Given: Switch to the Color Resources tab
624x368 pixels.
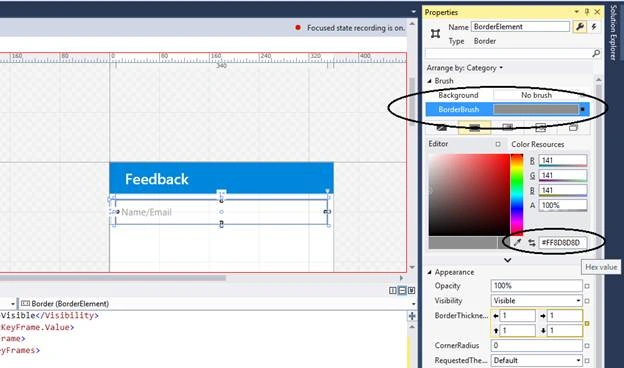Looking at the screenshot, I should click(x=538, y=144).
